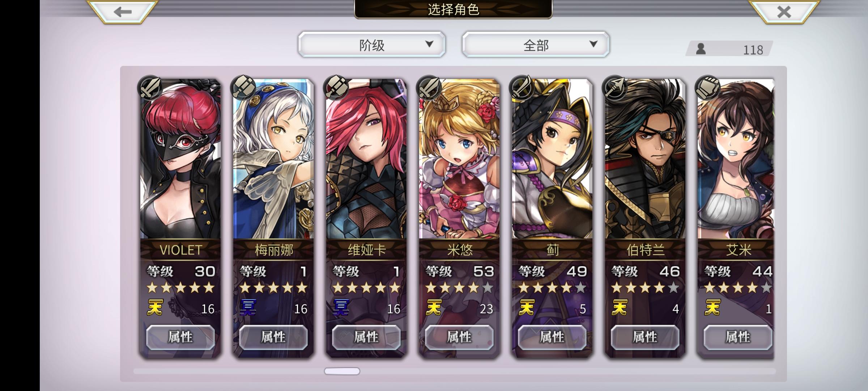Click the weapon icon on 维娅卡's card
This screenshot has width=868, height=391.
click(336, 88)
